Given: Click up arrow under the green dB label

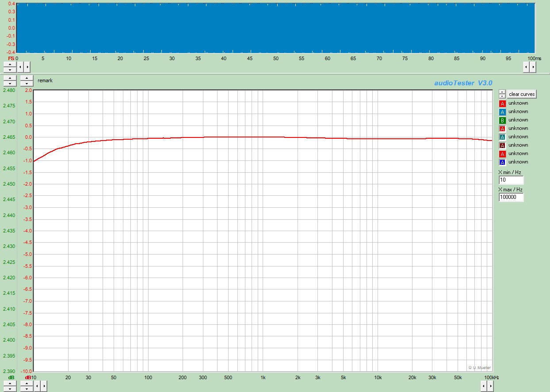Looking at the screenshot, I should pos(10,384).
